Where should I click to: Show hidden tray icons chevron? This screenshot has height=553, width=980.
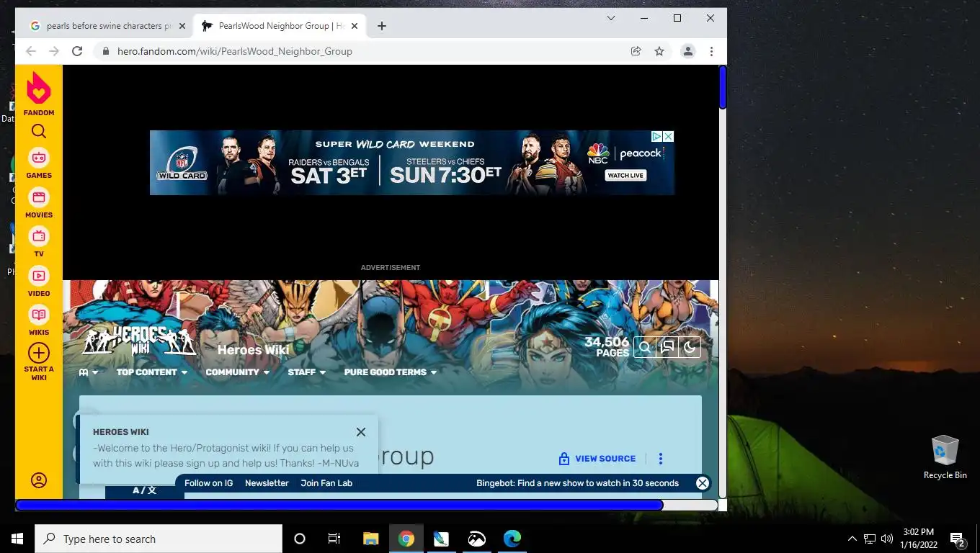click(x=852, y=539)
